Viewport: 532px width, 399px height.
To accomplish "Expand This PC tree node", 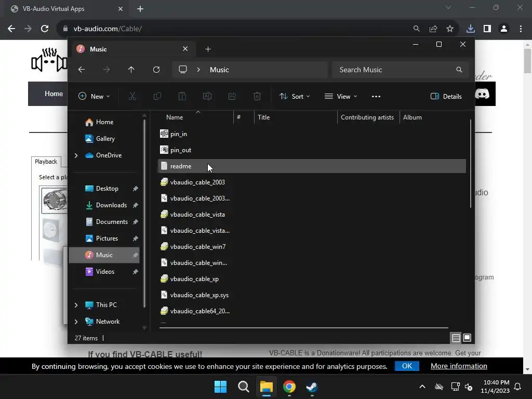I will [76, 305].
